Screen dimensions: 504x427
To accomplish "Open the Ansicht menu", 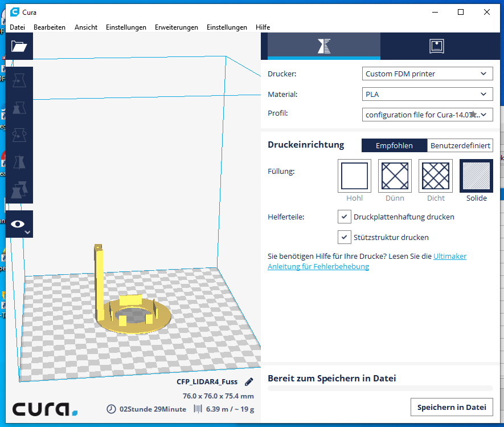I will click(x=86, y=27).
